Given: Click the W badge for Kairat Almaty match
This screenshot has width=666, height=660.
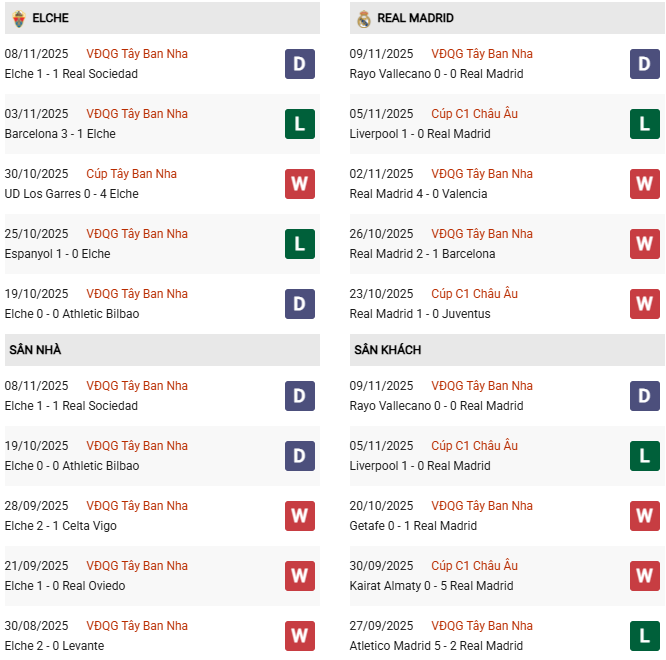Looking at the screenshot, I should 645,576.
